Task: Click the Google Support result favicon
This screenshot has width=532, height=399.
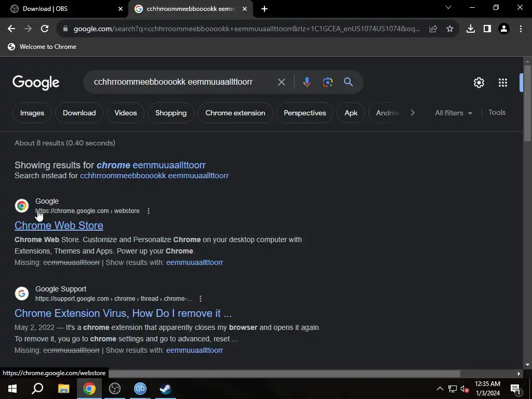Action: (x=22, y=294)
